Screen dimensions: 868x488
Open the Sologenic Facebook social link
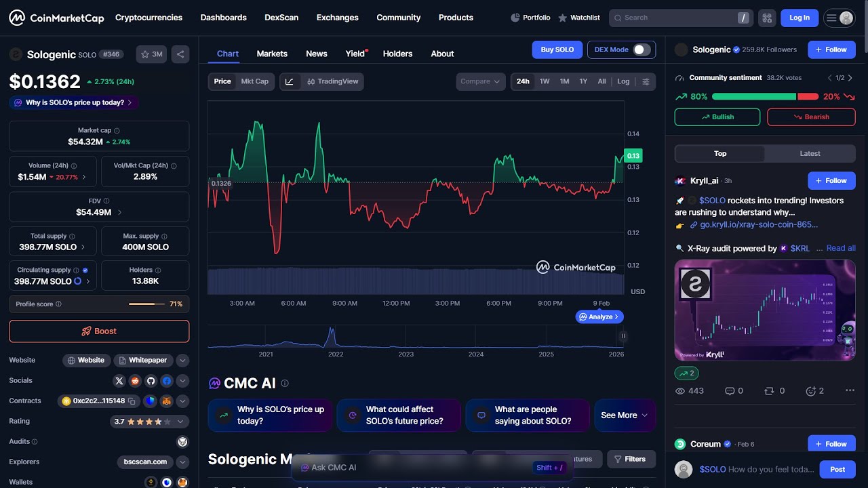pos(166,381)
